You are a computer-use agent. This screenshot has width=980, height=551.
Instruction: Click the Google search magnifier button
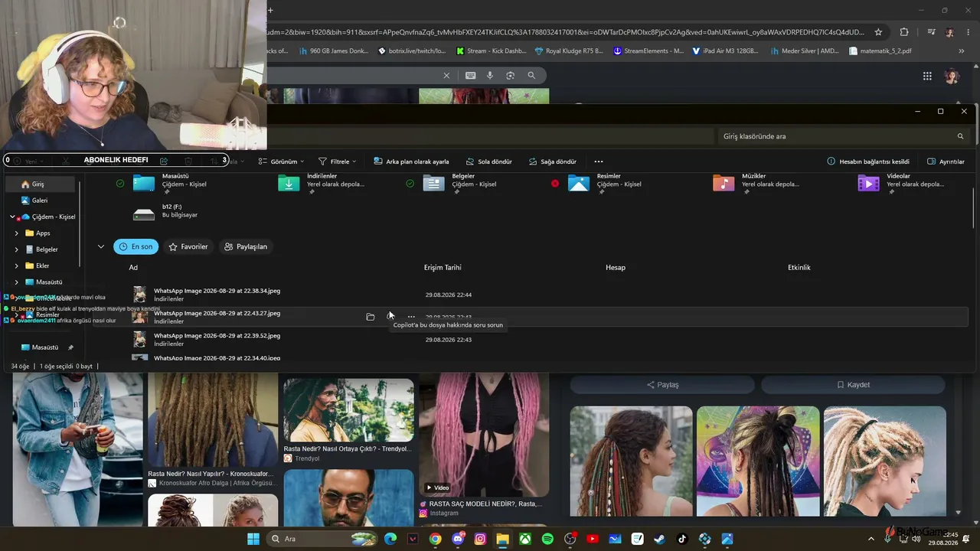point(531,75)
